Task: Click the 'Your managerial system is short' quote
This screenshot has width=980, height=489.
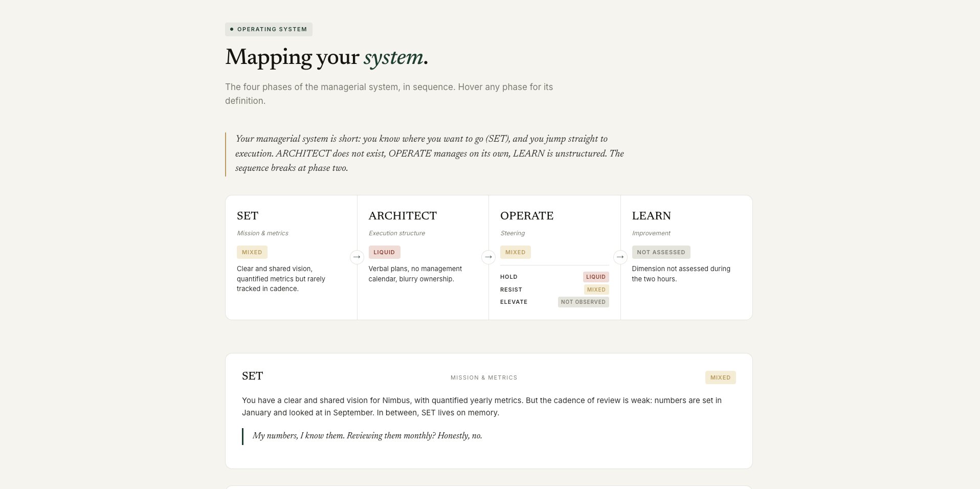Action: tap(430, 153)
